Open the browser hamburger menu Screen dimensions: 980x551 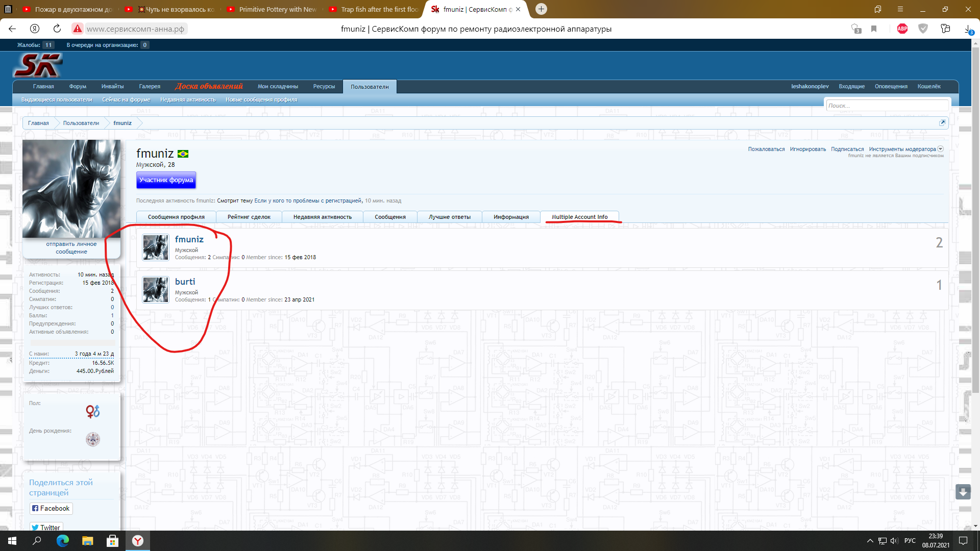(900, 9)
